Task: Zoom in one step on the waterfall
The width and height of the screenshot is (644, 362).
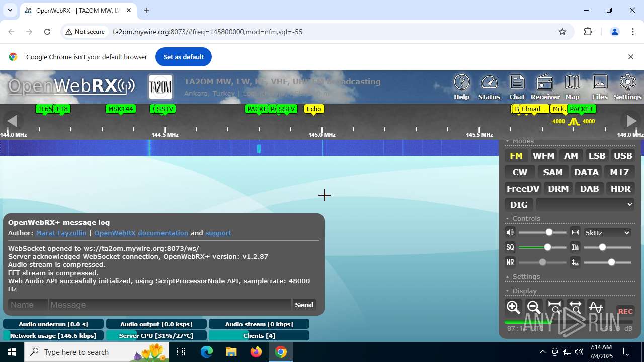Action: [x=513, y=307]
